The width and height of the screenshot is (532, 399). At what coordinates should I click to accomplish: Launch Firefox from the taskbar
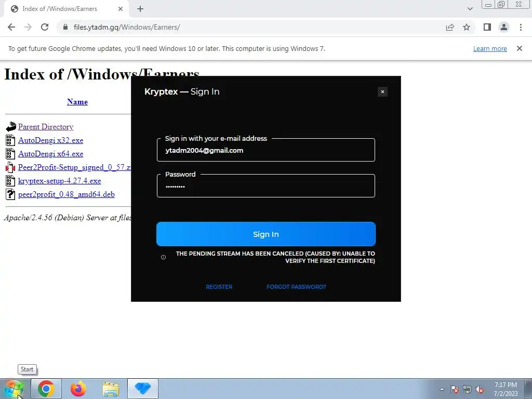(x=78, y=389)
